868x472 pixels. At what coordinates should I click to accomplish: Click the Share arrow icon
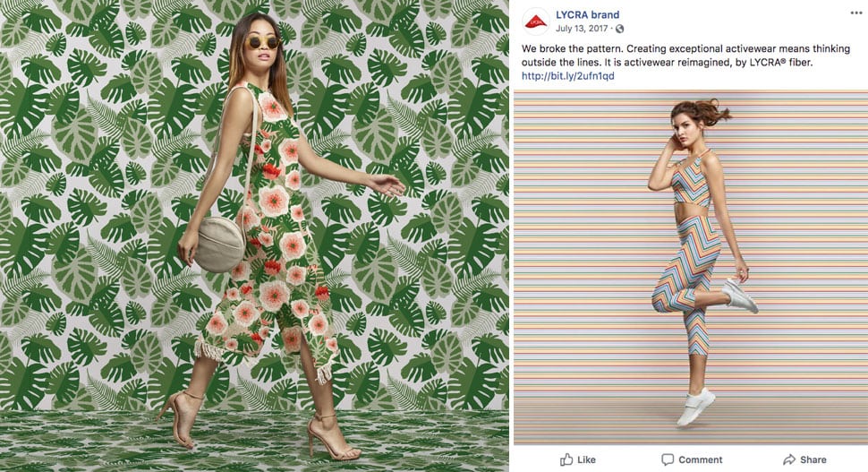coord(788,459)
